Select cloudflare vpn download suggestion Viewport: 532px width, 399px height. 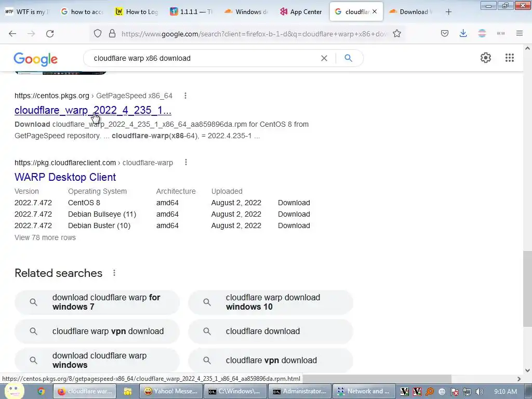270,361
